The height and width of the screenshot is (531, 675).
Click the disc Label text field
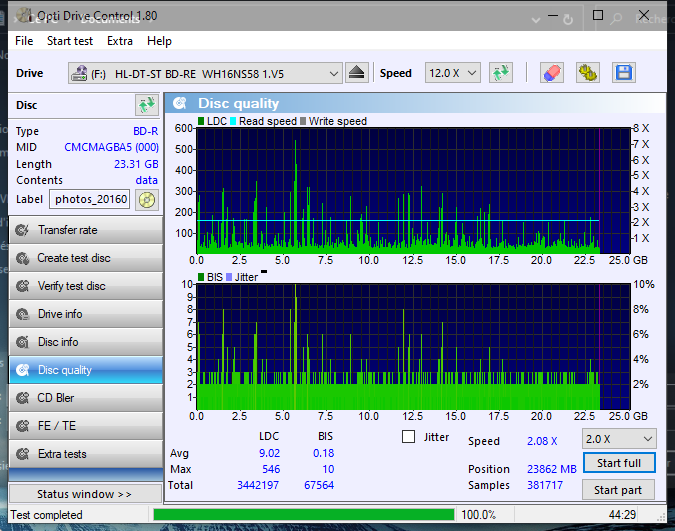[91, 199]
